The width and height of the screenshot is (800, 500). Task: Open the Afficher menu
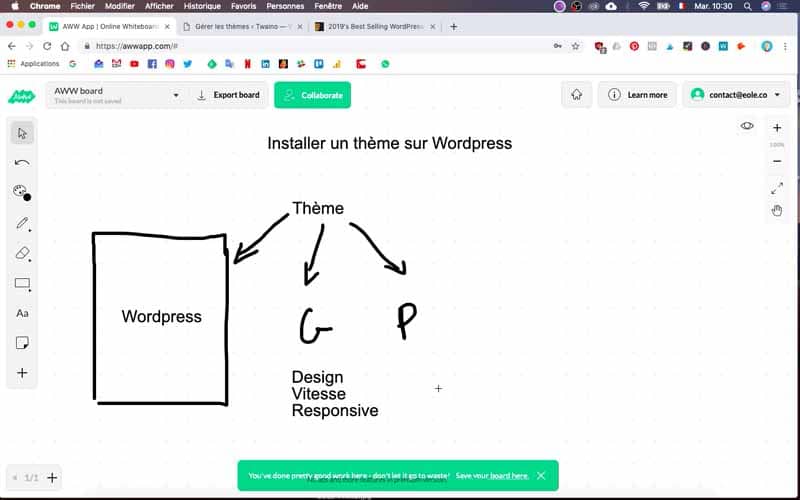click(159, 6)
